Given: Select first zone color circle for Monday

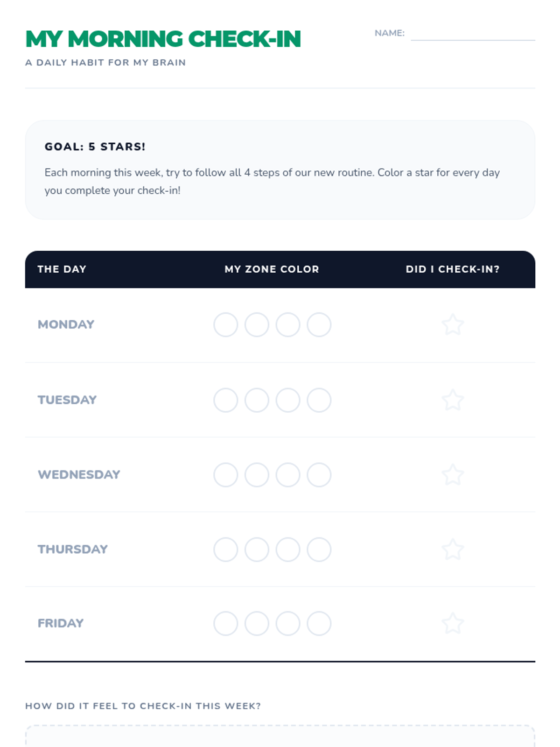Looking at the screenshot, I should pyautogui.click(x=226, y=325).
